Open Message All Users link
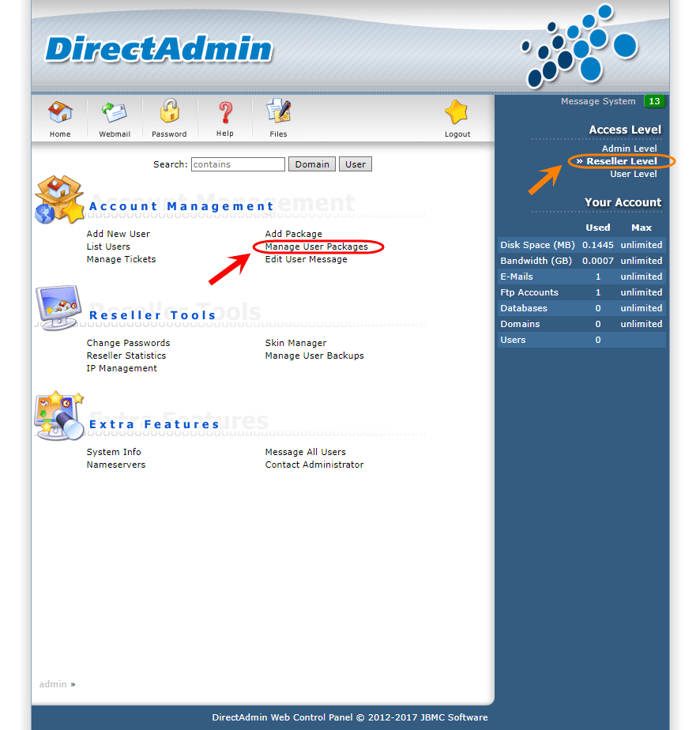Screen dimensions: 700x730 pyautogui.click(x=305, y=452)
